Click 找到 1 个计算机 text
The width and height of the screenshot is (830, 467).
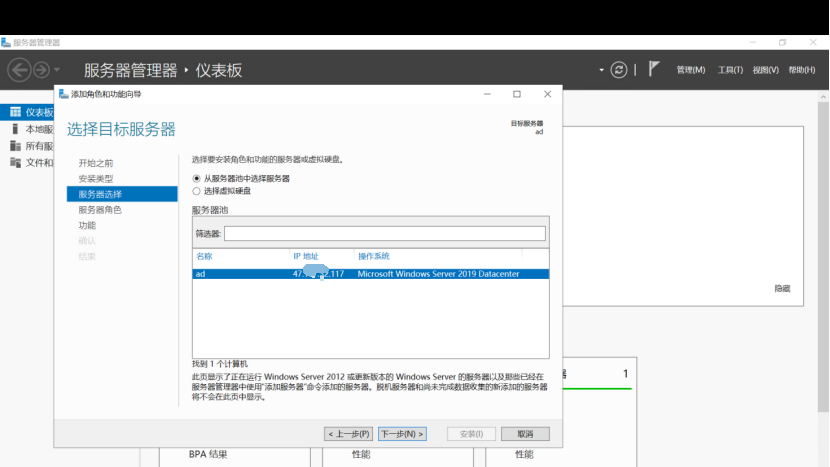pyautogui.click(x=220, y=364)
